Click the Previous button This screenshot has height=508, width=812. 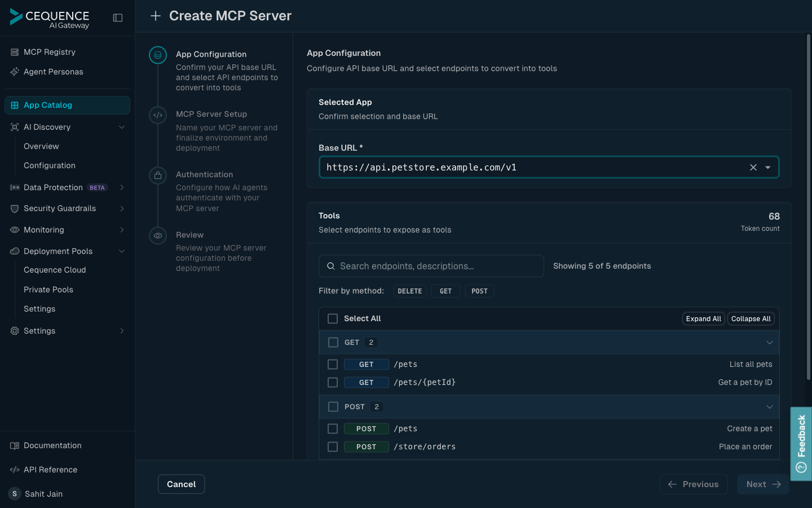(694, 484)
